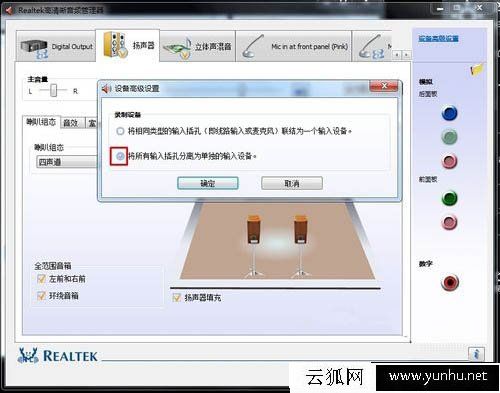Toggle the 环绕音箱 checkbox
The image size is (500, 393).
click(x=41, y=295)
